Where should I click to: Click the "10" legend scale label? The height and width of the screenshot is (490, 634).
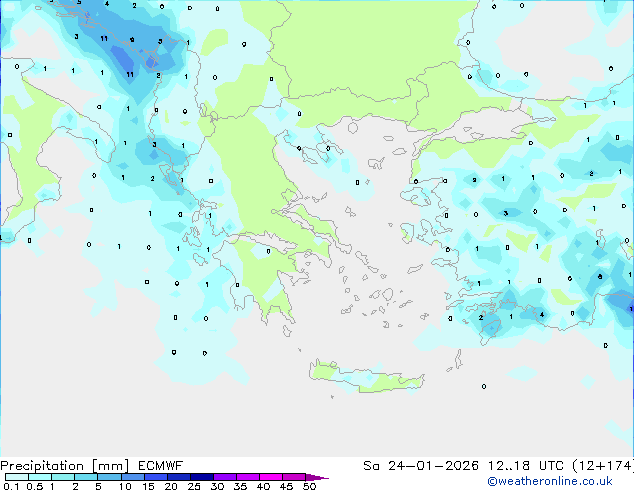click(125, 486)
